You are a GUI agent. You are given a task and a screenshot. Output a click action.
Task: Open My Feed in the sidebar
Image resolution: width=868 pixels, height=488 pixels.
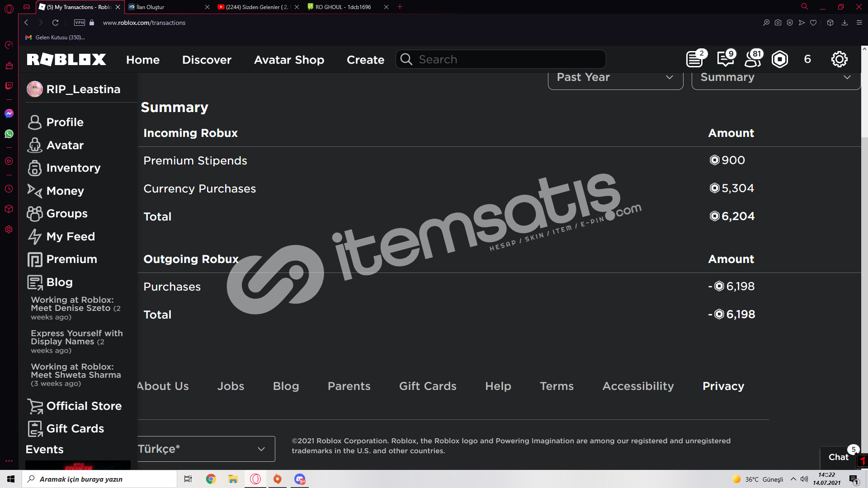(x=61, y=236)
